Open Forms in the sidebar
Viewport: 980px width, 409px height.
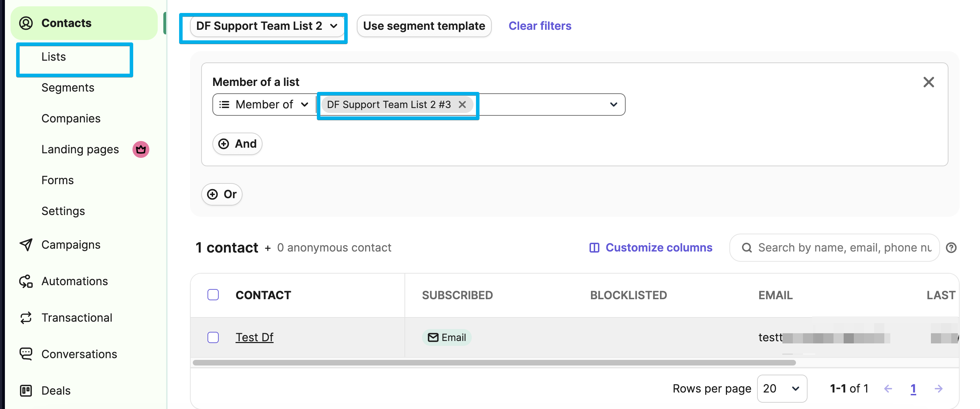57,180
